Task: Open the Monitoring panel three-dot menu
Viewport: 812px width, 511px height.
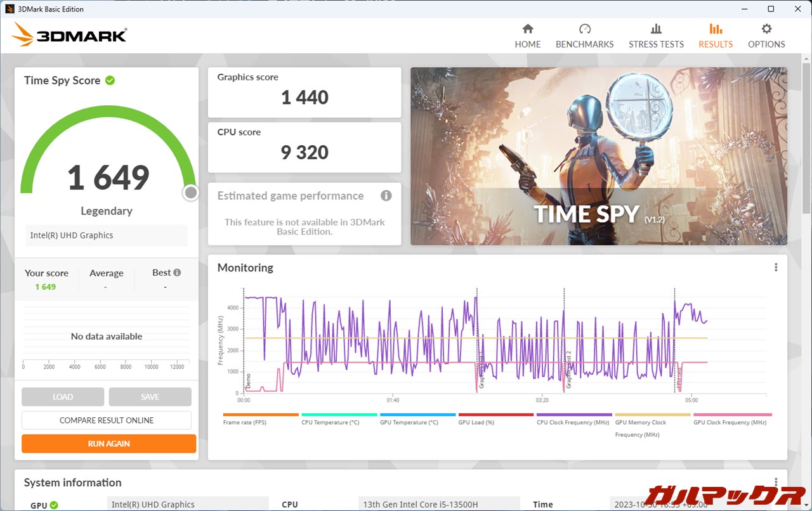Action: coord(775,268)
